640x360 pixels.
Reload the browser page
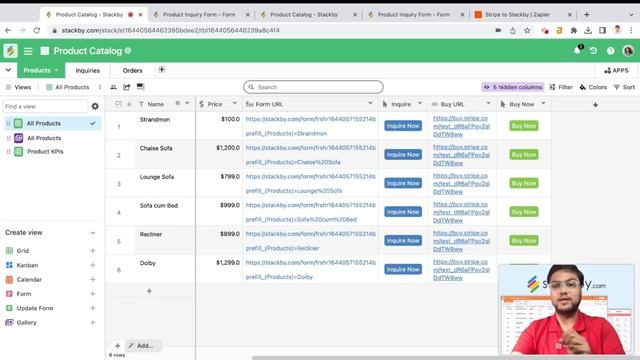(x=37, y=30)
